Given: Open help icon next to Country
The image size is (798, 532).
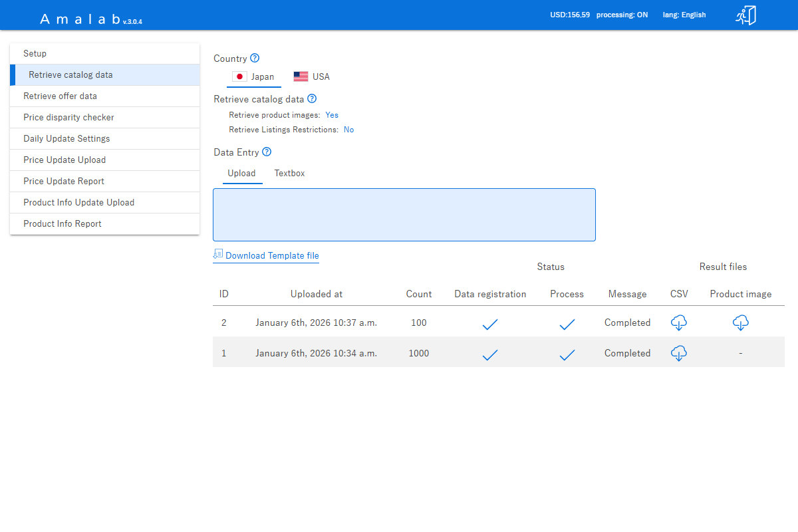Looking at the screenshot, I should 255,59.
